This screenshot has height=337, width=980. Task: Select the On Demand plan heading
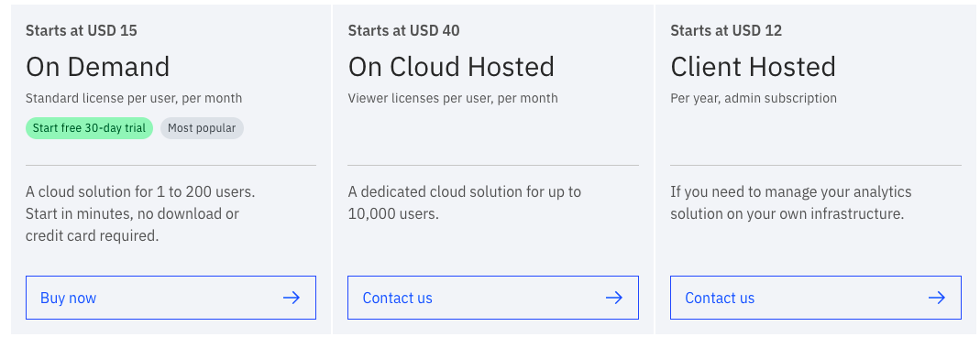[x=97, y=67]
